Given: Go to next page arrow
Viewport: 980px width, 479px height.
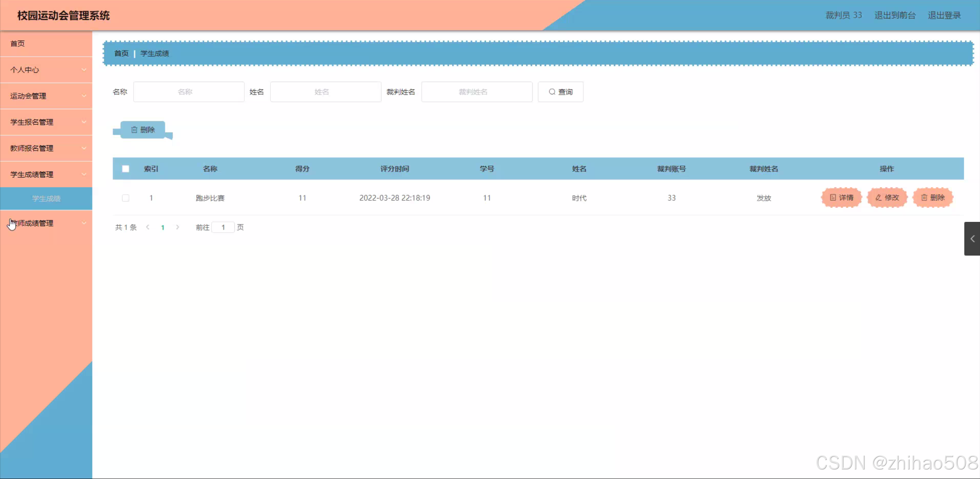Looking at the screenshot, I should tap(177, 227).
